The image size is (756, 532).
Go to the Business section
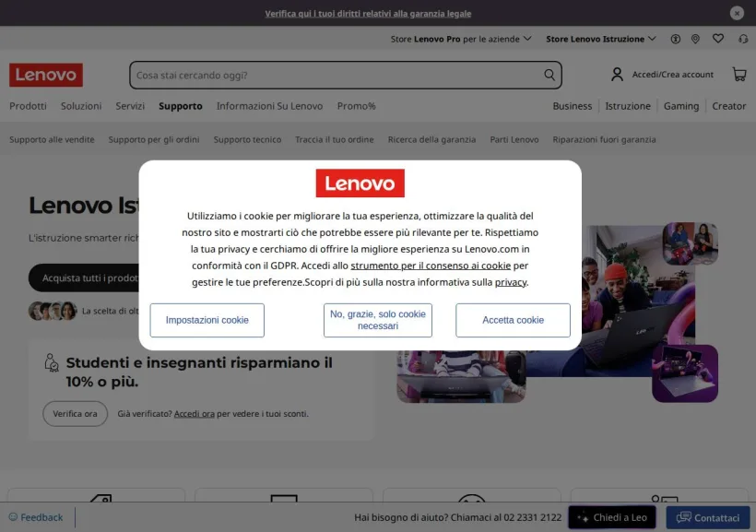[573, 106]
